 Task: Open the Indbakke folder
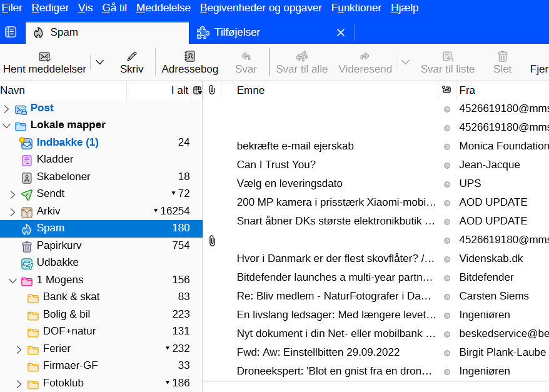point(101,143)
